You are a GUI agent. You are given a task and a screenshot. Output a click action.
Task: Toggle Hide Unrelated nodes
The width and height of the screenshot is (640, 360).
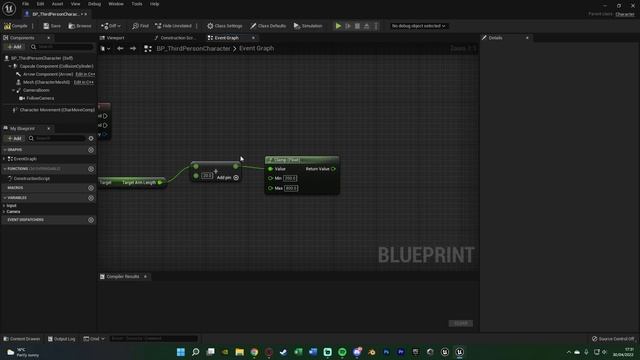click(173, 26)
